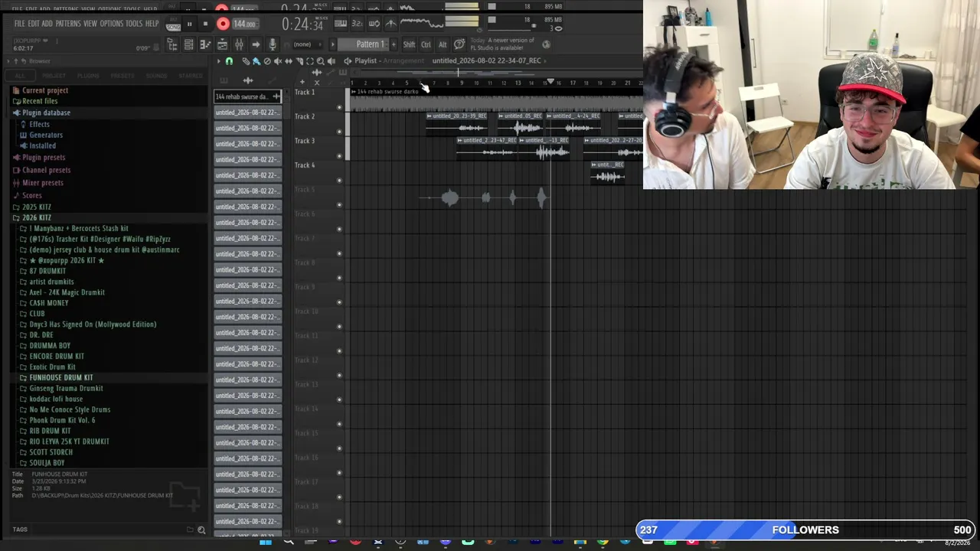
Task: Open the FILE menu
Action: (x=18, y=24)
